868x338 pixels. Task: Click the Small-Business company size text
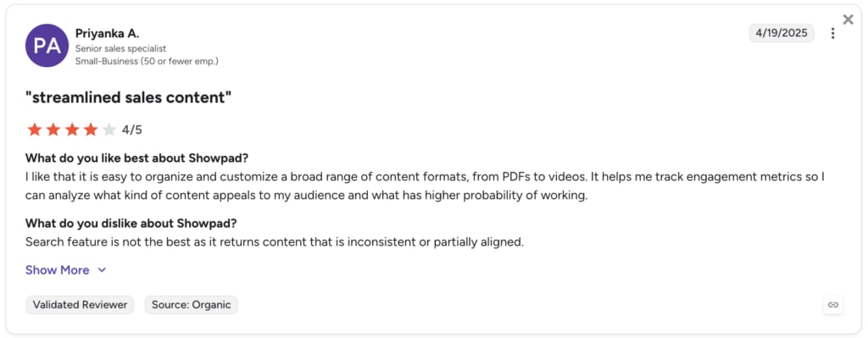pyautogui.click(x=147, y=61)
